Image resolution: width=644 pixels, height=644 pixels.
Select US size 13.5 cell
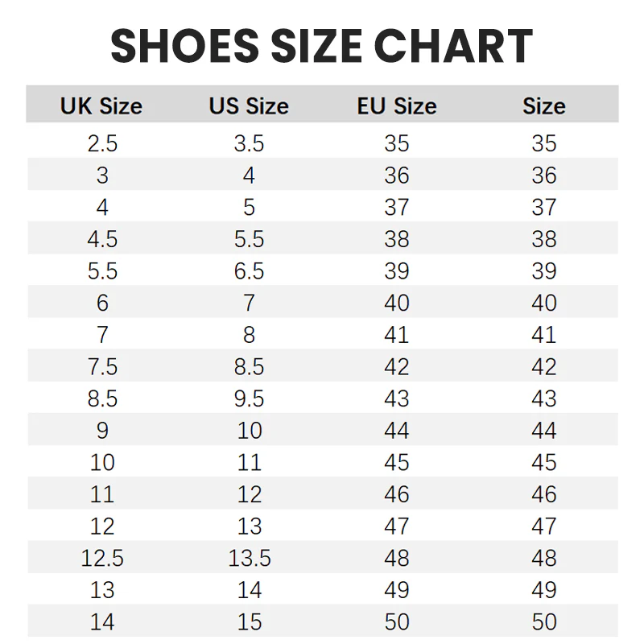coord(249,558)
